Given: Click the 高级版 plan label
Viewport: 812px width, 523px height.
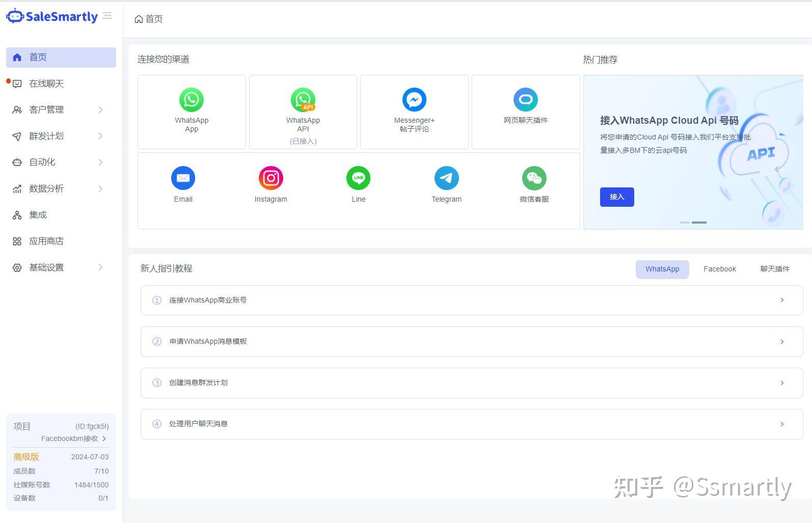Looking at the screenshot, I should click(26, 457).
